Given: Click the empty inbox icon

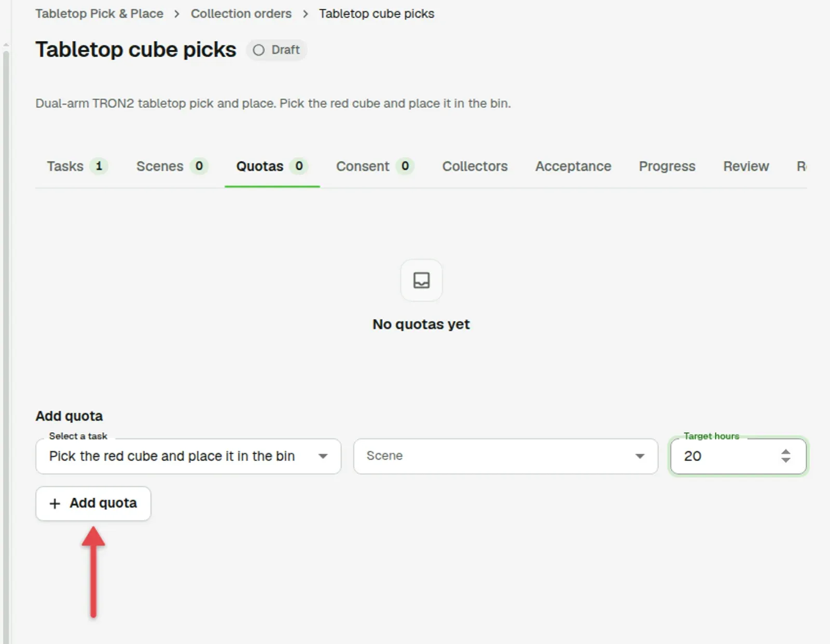Looking at the screenshot, I should 421,280.
